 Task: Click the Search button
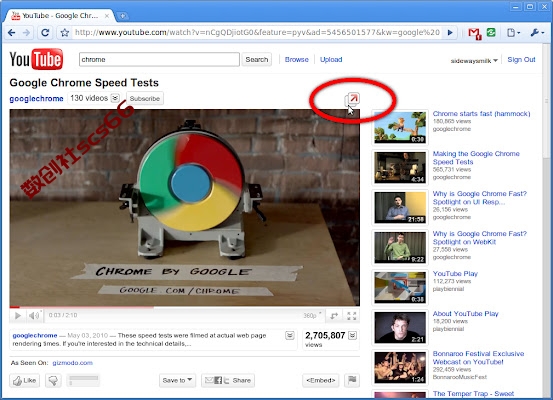pyautogui.click(x=256, y=59)
